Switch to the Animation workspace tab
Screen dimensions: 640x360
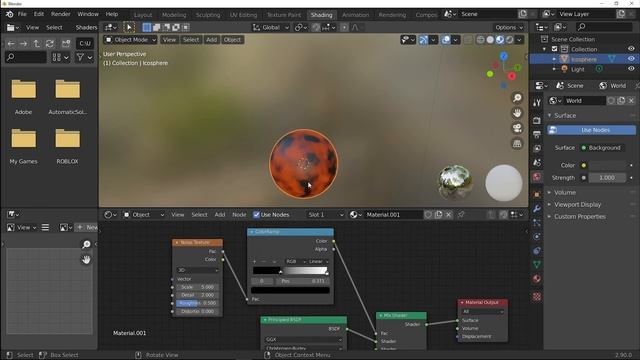coord(355,15)
